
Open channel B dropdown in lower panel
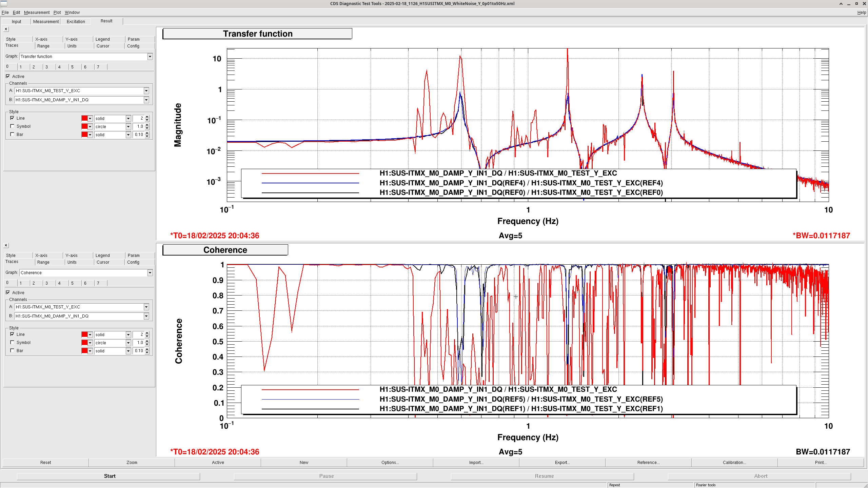pyautogui.click(x=146, y=316)
